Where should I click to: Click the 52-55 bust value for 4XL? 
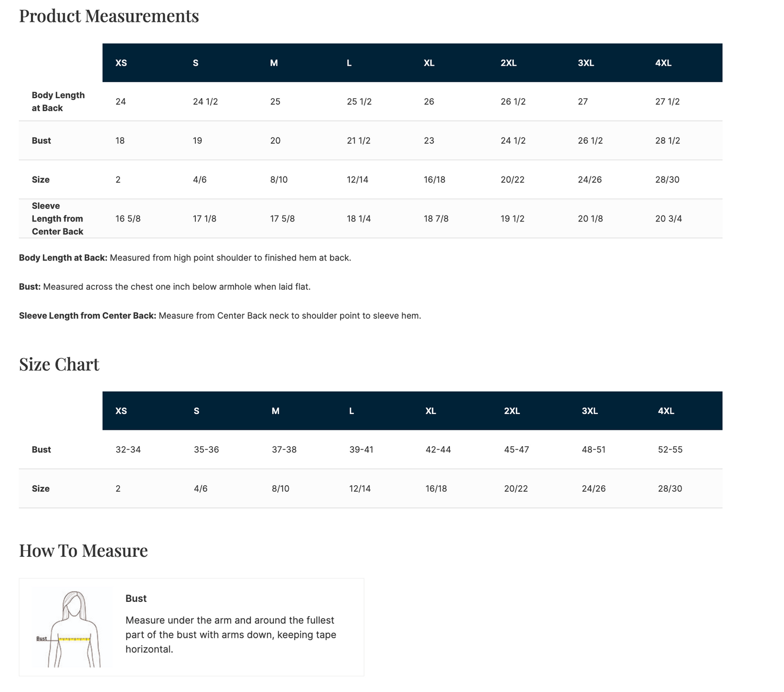coord(670,449)
